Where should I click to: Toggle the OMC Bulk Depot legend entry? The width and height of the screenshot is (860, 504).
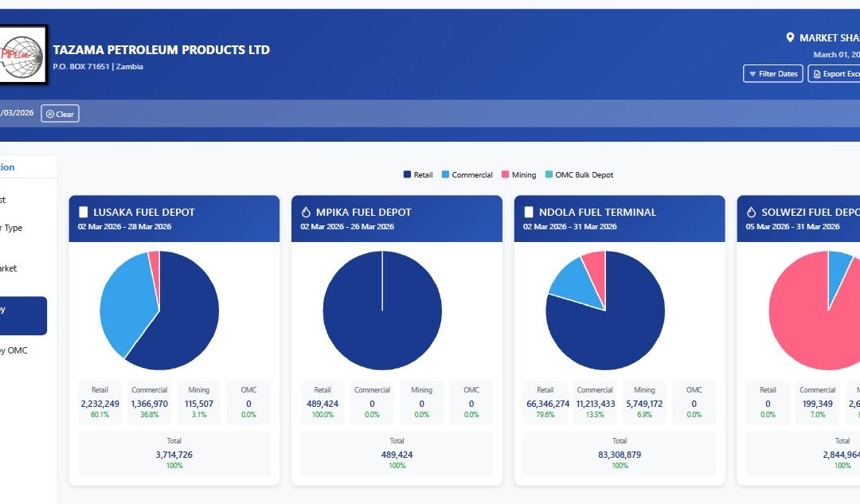(578, 174)
